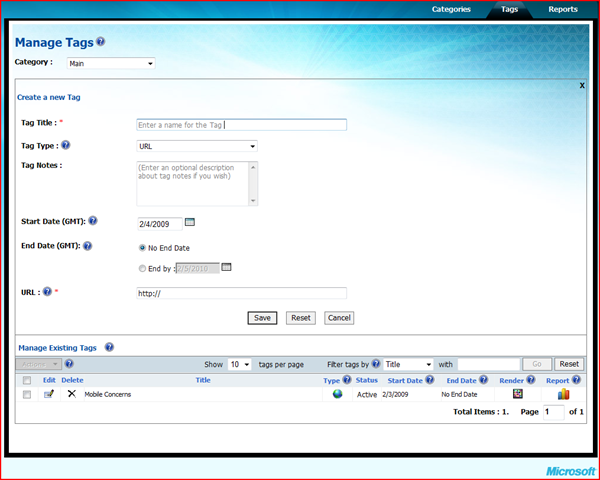Click help icon beside Manage Existing Tags
The image size is (600, 480).
[109, 347]
